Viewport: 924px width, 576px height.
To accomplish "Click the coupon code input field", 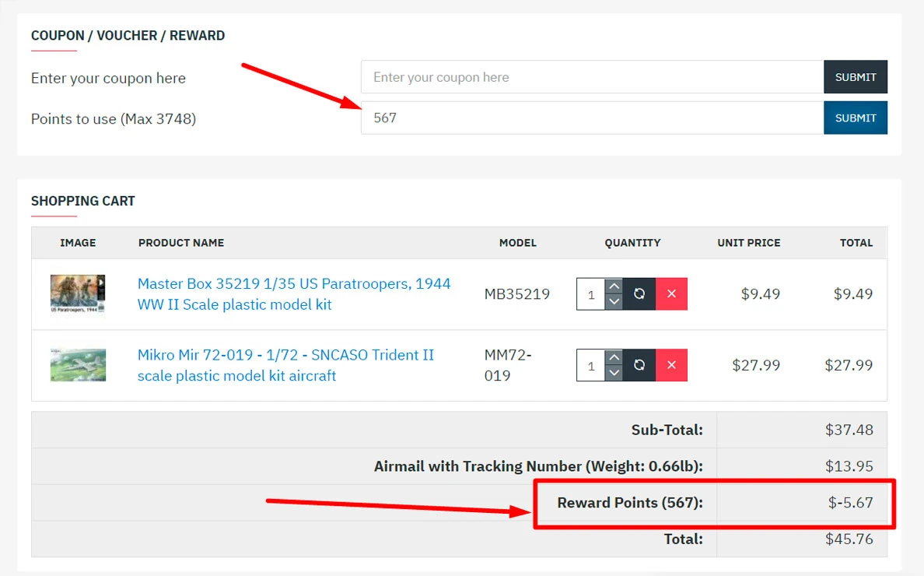I will pyautogui.click(x=591, y=77).
